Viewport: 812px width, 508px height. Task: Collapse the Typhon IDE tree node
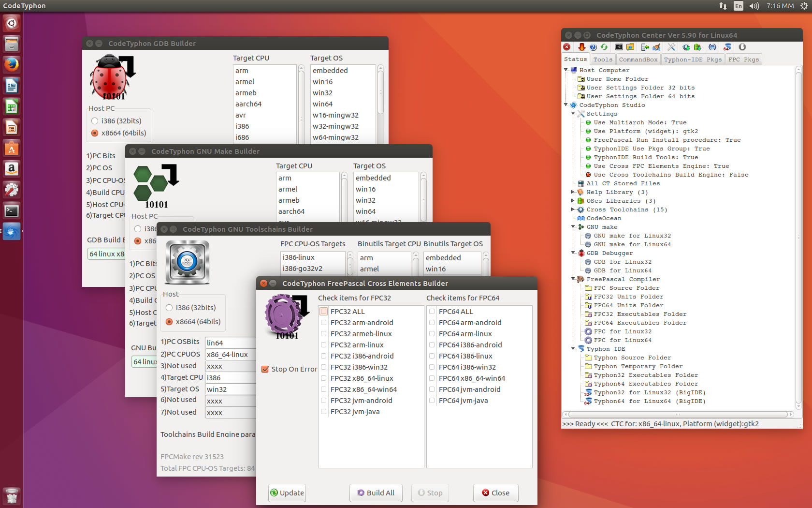coord(573,349)
